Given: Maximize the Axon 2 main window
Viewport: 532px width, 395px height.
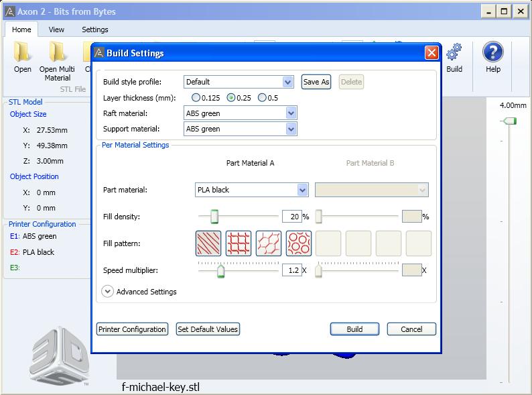Looking at the screenshot, I should [x=504, y=12].
